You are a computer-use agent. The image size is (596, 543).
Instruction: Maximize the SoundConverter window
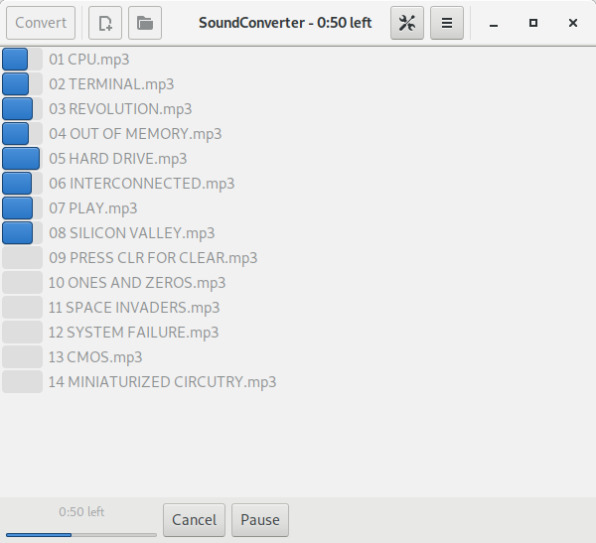coord(533,23)
